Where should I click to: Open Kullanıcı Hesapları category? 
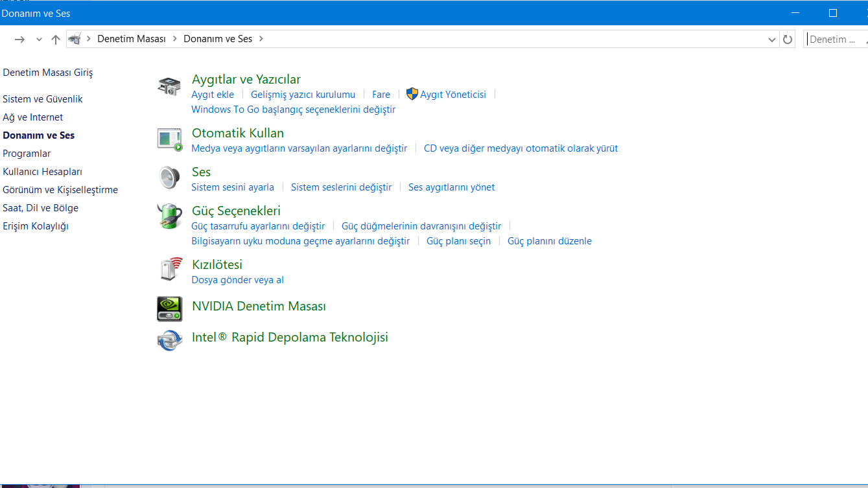point(43,172)
